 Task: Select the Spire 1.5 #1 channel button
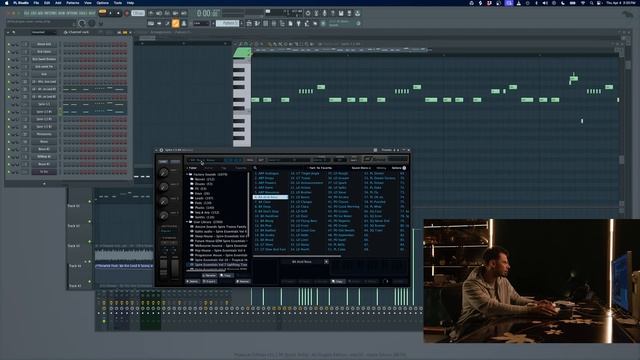(x=44, y=112)
